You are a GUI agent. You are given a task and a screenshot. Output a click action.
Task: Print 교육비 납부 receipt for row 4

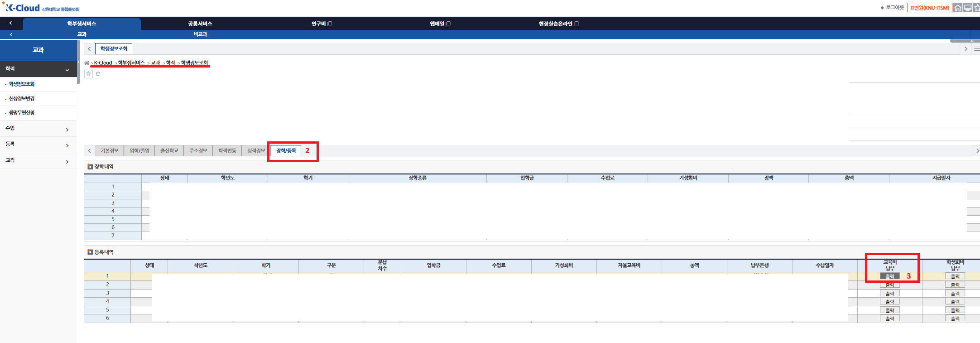pos(889,302)
